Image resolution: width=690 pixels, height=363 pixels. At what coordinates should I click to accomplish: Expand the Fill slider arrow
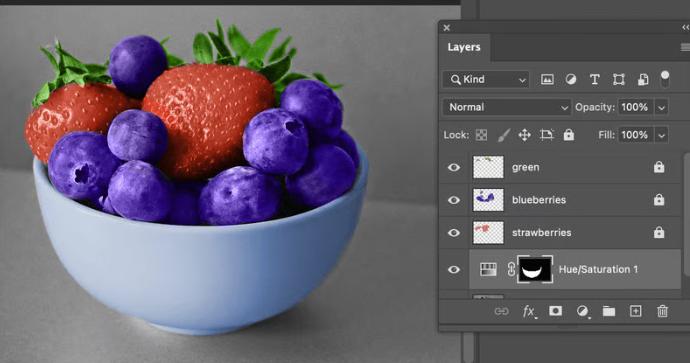pos(661,136)
